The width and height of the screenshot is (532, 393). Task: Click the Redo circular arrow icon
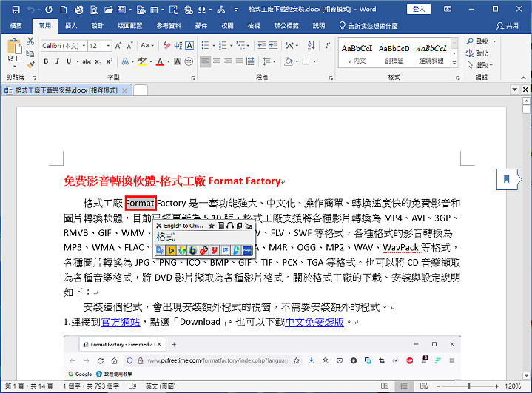tap(49, 10)
